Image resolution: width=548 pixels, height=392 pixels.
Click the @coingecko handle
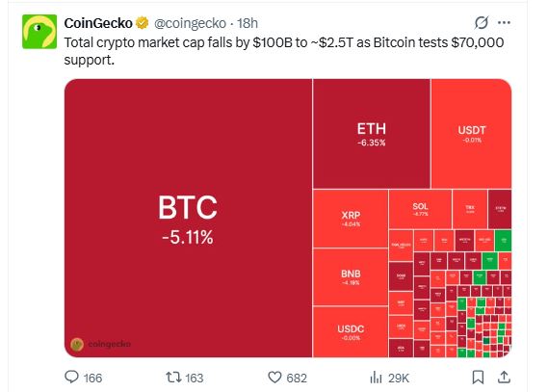pyautogui.click(x=190, y=23)
